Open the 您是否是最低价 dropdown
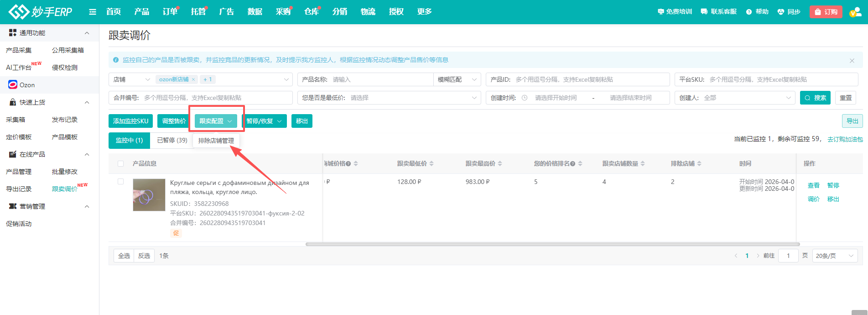Screen dimensions: 868x315 pos(389,98)
